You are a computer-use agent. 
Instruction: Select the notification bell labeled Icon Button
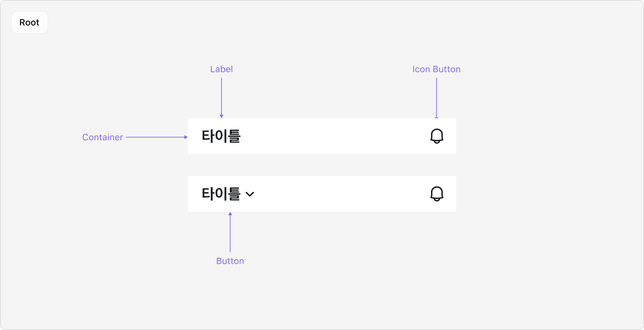[x=437, y=136]
